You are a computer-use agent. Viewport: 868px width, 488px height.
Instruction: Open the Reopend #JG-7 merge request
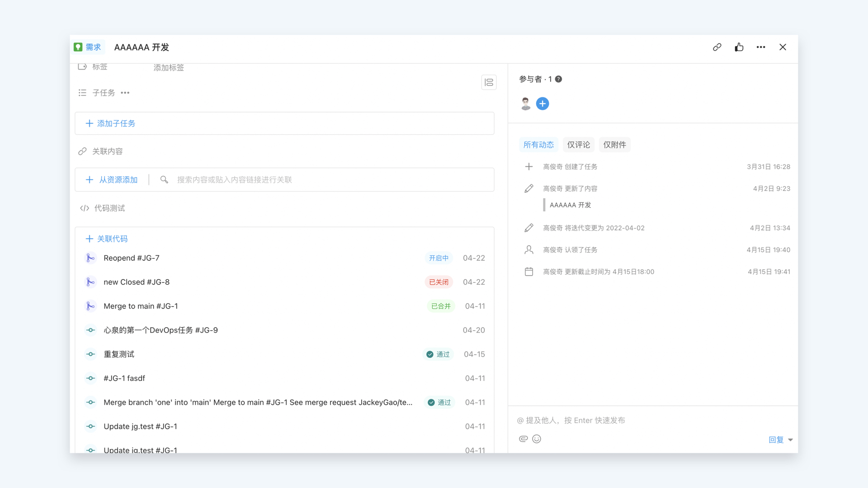[x=132, y=258]
